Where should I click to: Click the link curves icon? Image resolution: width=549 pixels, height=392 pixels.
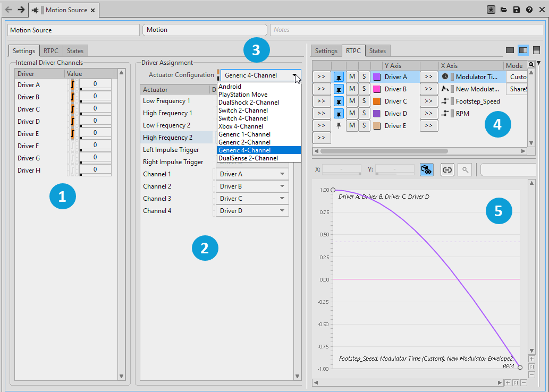pos(447,169)
